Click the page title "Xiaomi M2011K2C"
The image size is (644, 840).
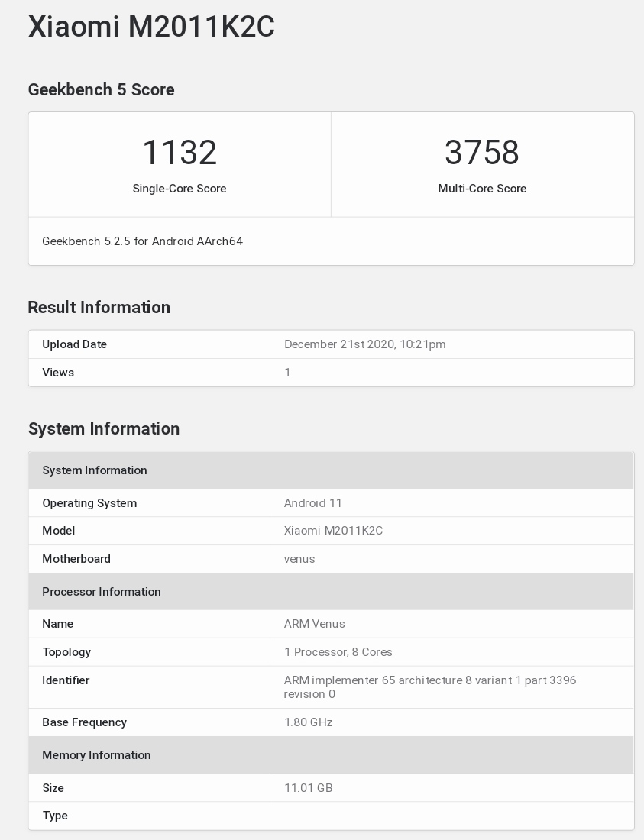tap(151, 26)
